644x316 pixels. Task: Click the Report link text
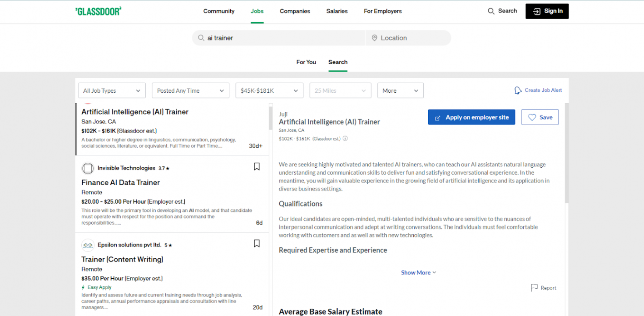(x=549, y=288)
